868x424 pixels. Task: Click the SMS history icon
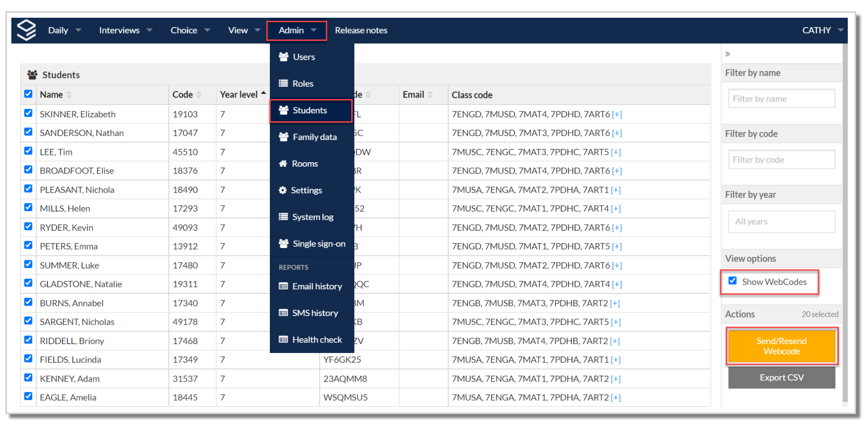click(x=283, y=313)
